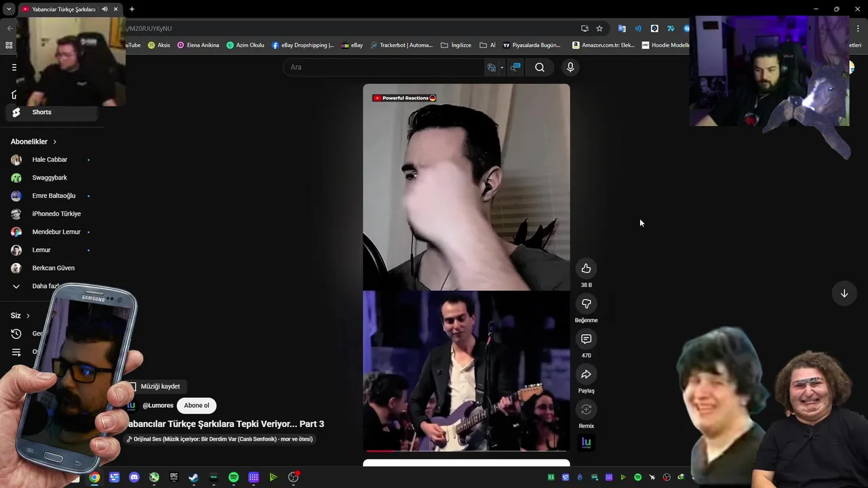Open Spotify from the taskbar
This screenshot has width=868, height=488.
[x=233, y=477]
